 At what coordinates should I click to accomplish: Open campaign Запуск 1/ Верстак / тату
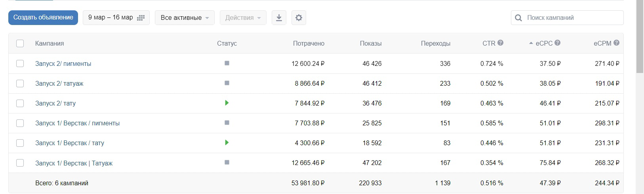[x=70, y=143]
